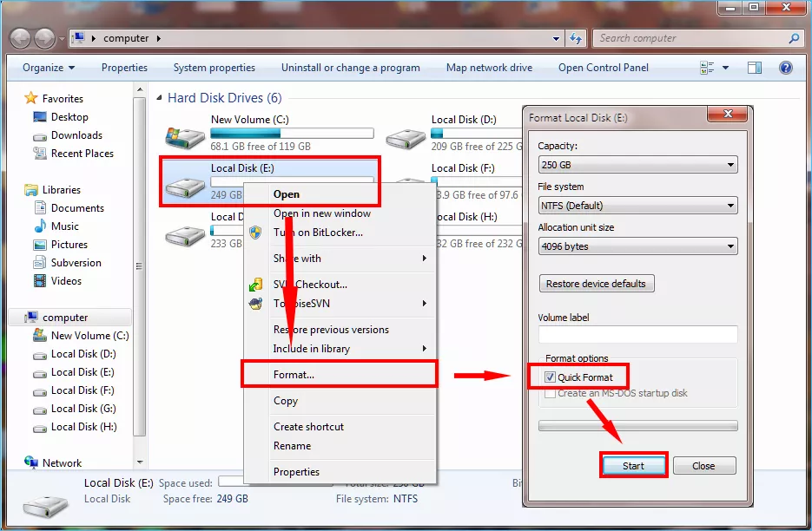Click the New Volume (C:) drive icon in main pane
The width and height of the screenshot is (812, 531).
(185, 138)
